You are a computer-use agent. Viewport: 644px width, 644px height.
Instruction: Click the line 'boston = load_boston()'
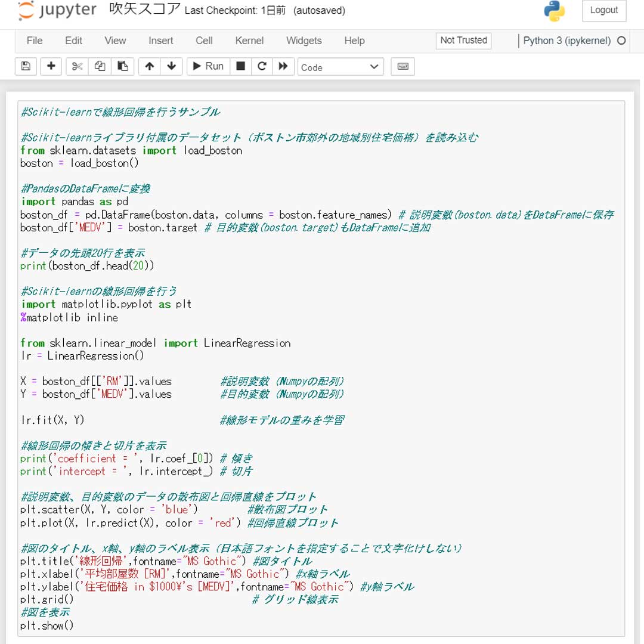coord(79,163)
